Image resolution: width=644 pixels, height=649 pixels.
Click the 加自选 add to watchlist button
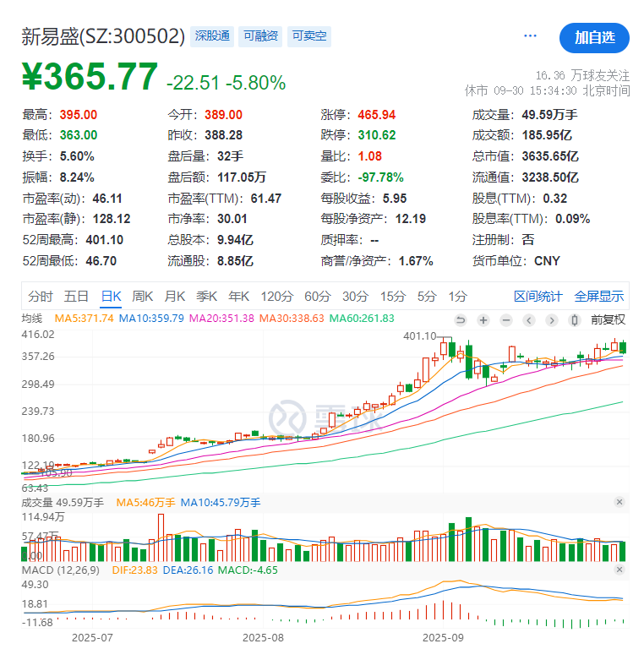pos(594,37)
